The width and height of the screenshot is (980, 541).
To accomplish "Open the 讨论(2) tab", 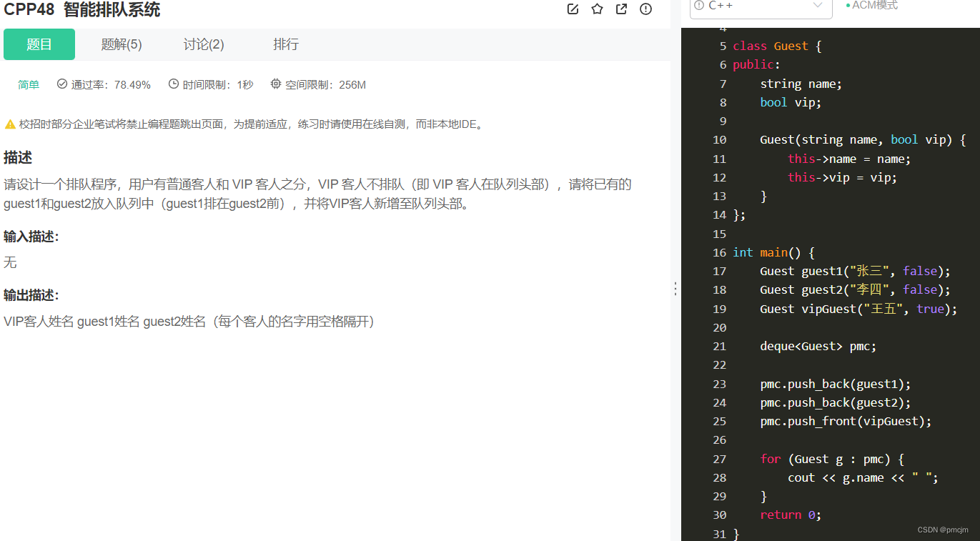I will (204, 44).
